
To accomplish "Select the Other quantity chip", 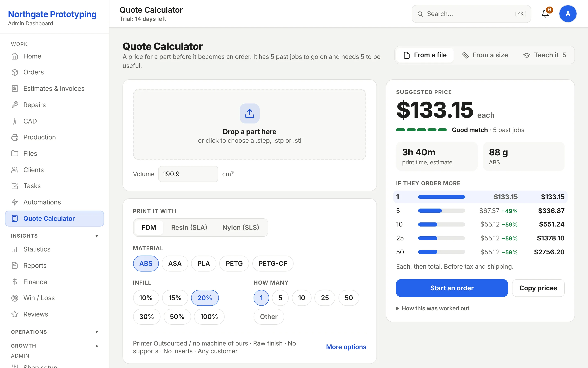I will click(x=269, y=317).
